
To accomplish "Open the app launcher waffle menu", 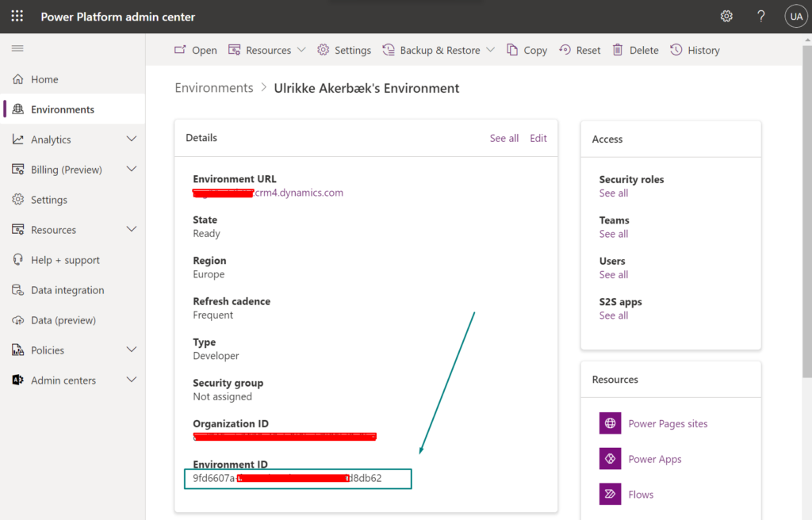I will coord(17,16).
